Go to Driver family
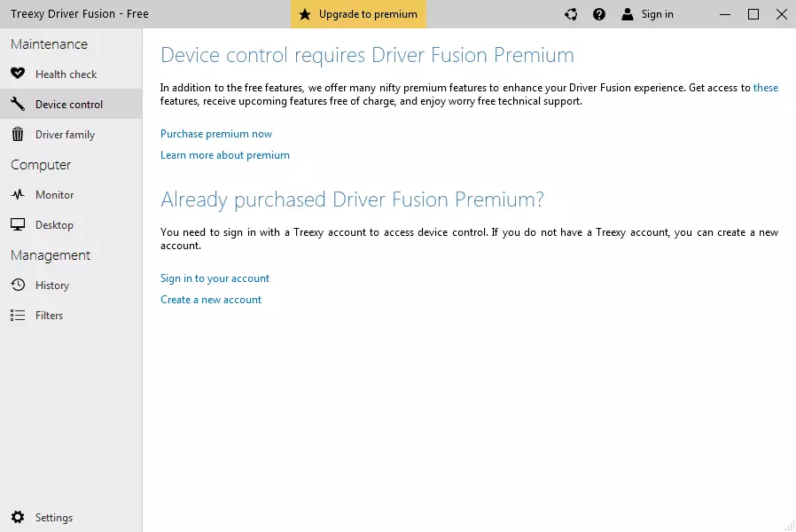This screenshot has height=532, width=796. coord(71,135)
